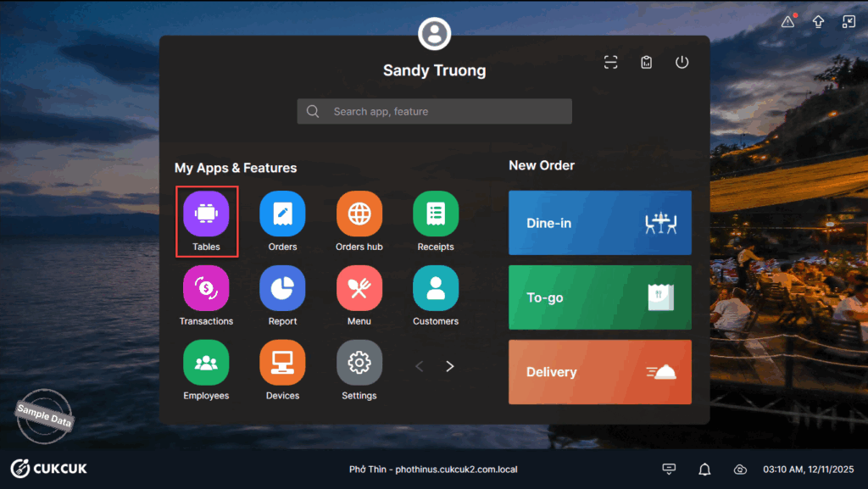The image size is (868, 489).
Task: Click the Search app, feature field
Action: coord(434,111)
